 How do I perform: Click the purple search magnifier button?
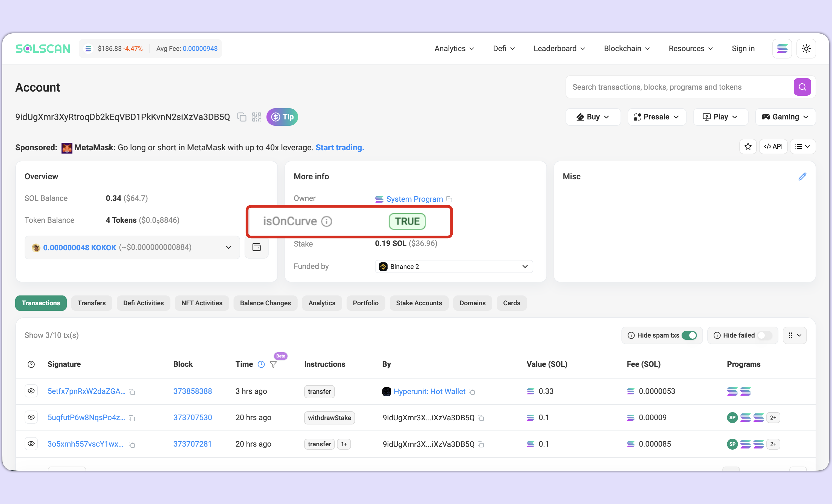802,87
